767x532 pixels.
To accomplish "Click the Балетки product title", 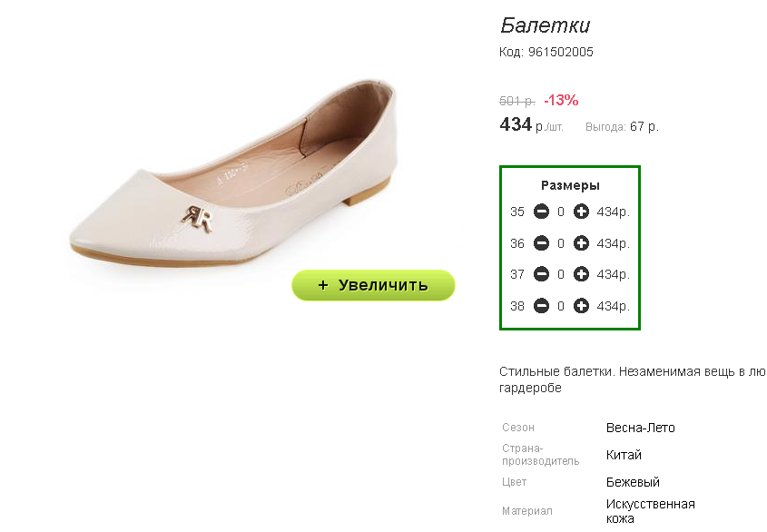I will [545, 25].
